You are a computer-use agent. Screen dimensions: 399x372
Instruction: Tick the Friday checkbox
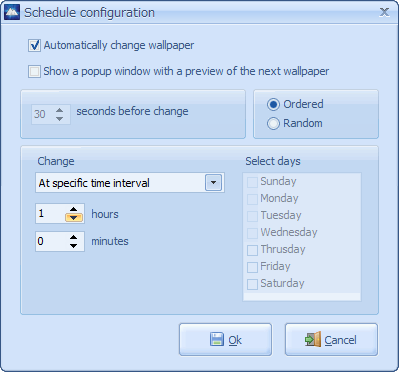[x=252, y=267]
